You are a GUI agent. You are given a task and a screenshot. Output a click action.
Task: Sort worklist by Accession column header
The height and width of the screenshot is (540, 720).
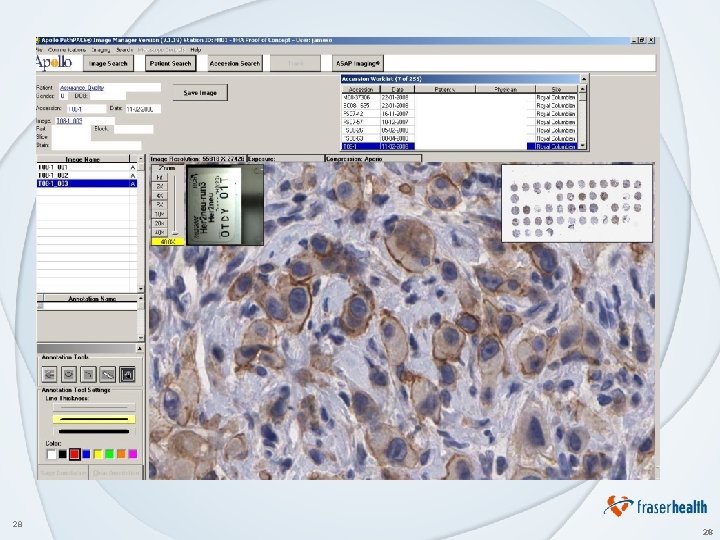click(360, 90)
